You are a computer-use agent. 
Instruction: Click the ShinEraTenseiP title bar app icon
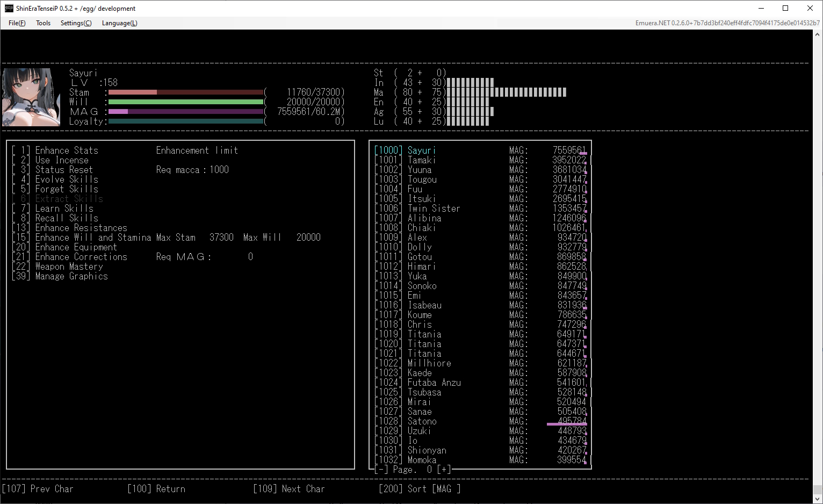(9, 8)
